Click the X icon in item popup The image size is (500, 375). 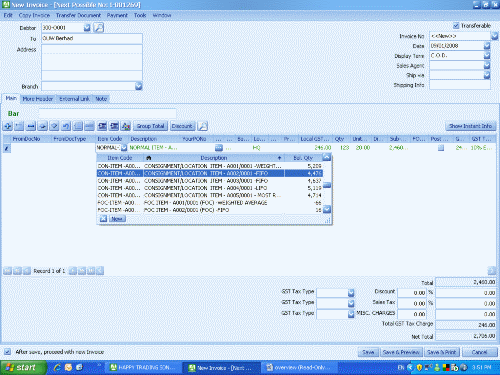103,219
